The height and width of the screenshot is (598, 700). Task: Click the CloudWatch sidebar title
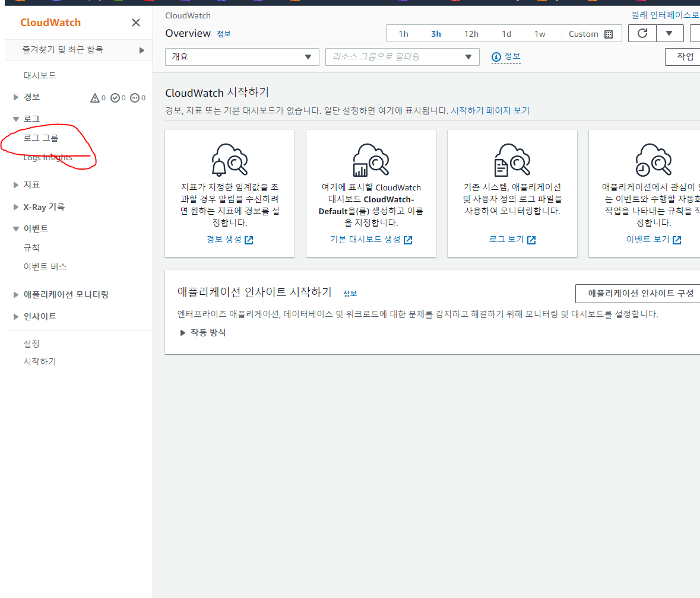click(x=50, y=23)
